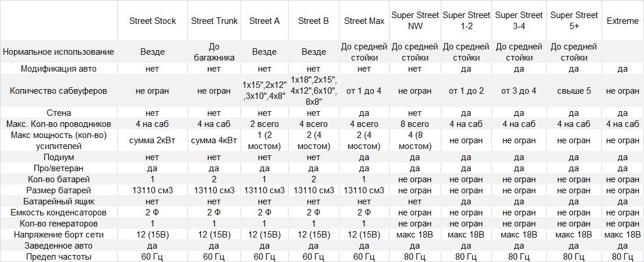Screen dimensions: 644x262
Task: Click the Street Stock column header
Action: pos(152,21)
